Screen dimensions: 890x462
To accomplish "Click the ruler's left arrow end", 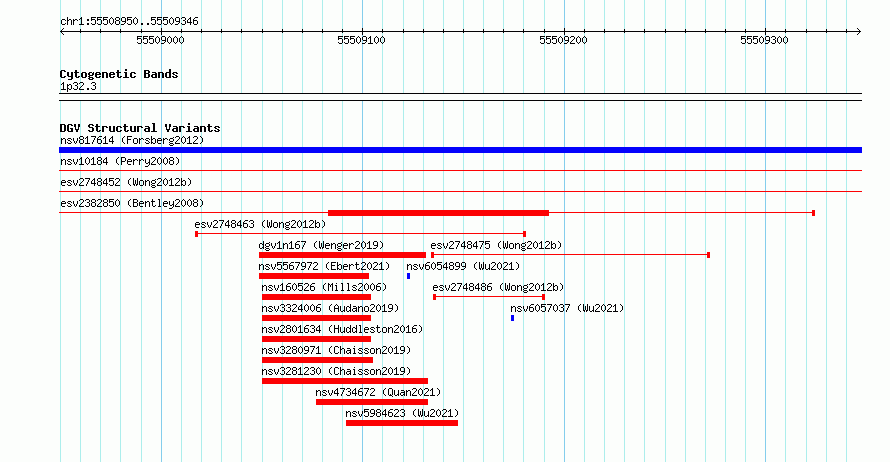I will (62, 32).
